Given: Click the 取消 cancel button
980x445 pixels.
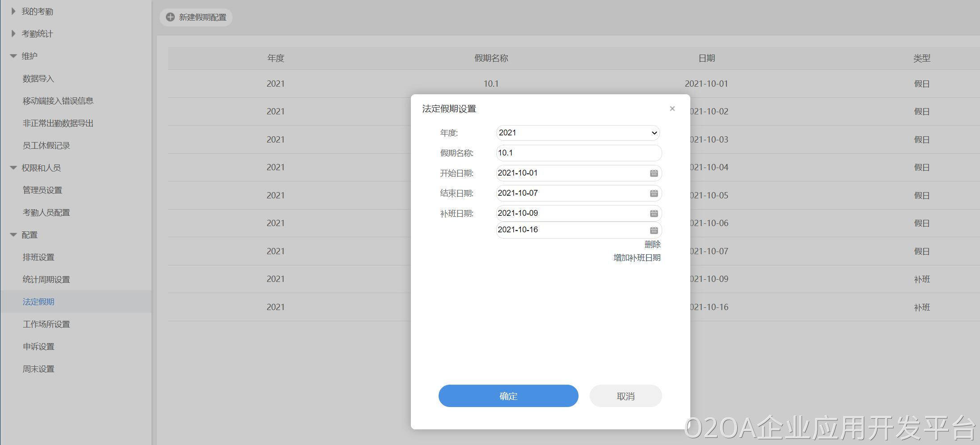Looking at the screenshot, I should [625, 396].
